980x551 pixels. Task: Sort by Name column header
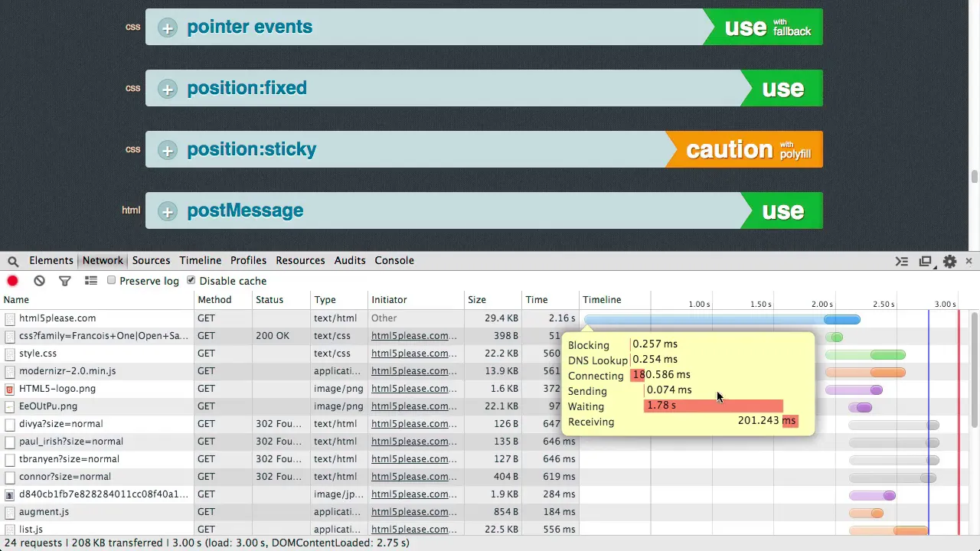(97, 300)
